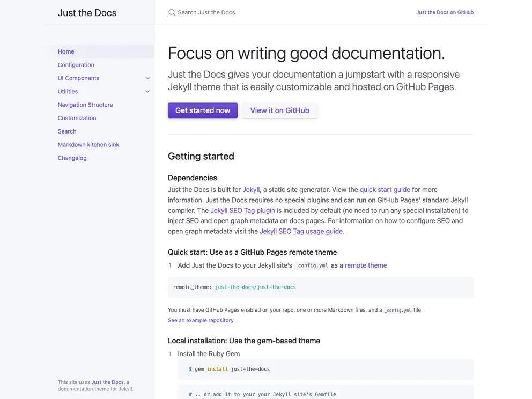Follow the Jekyll link in Dependencies
The width and height of the screenshot is (532, 399).
pos(251,189)
